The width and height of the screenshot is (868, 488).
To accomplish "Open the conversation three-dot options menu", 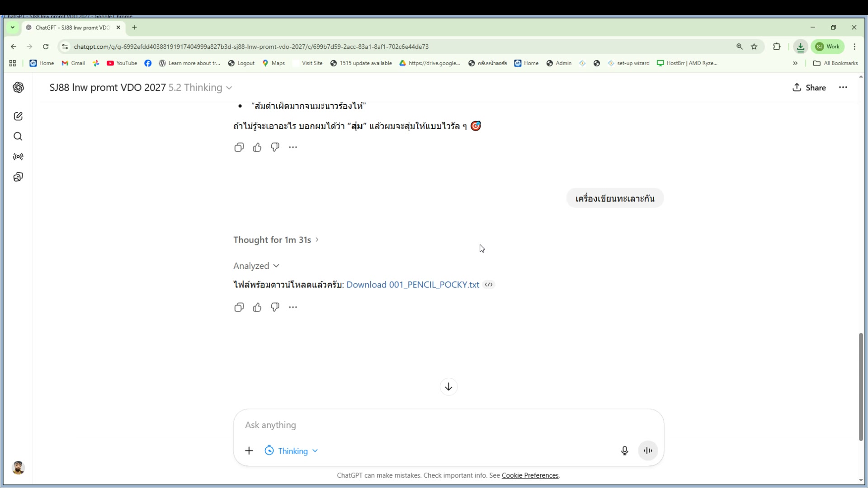I will click(843, 88).
